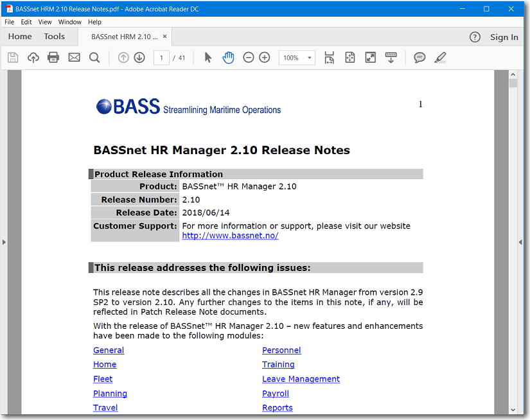Zoom in with the plus icon
The width and height of the screenshot is (530, 420).
pos(264,58)
